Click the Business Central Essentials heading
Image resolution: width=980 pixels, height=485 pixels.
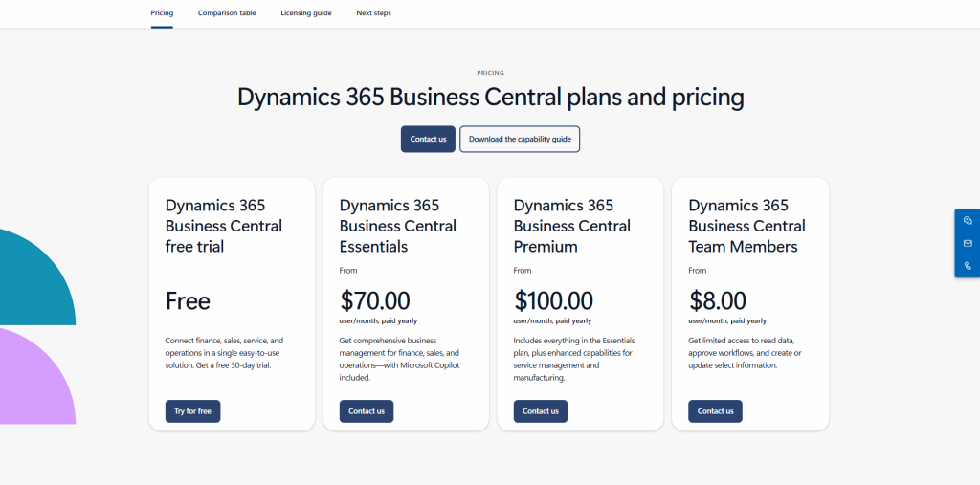pyautogui.click(x=397, y=226)
